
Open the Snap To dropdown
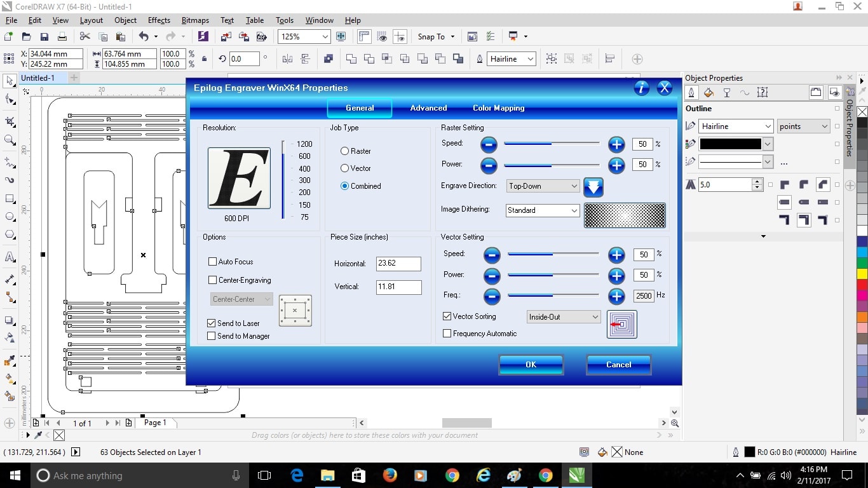[436, 37]
